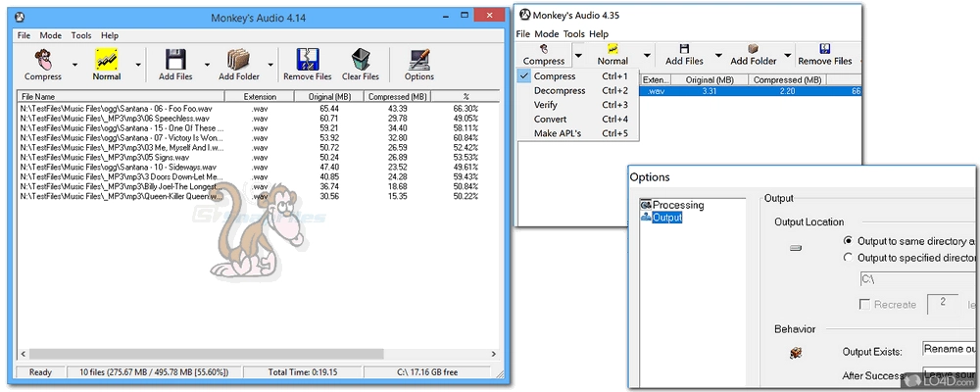Open dropdown arrow beside Add Folder in 4.14
Screen dimensions: 980x392
point(270,64)
